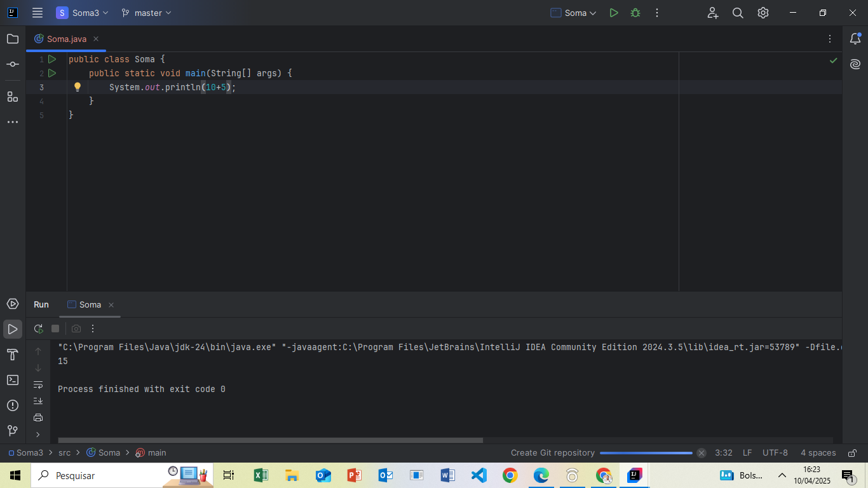Screen dimensions: 868x488
Task: Open the Notifications bell panel
Action: [855, 39]
